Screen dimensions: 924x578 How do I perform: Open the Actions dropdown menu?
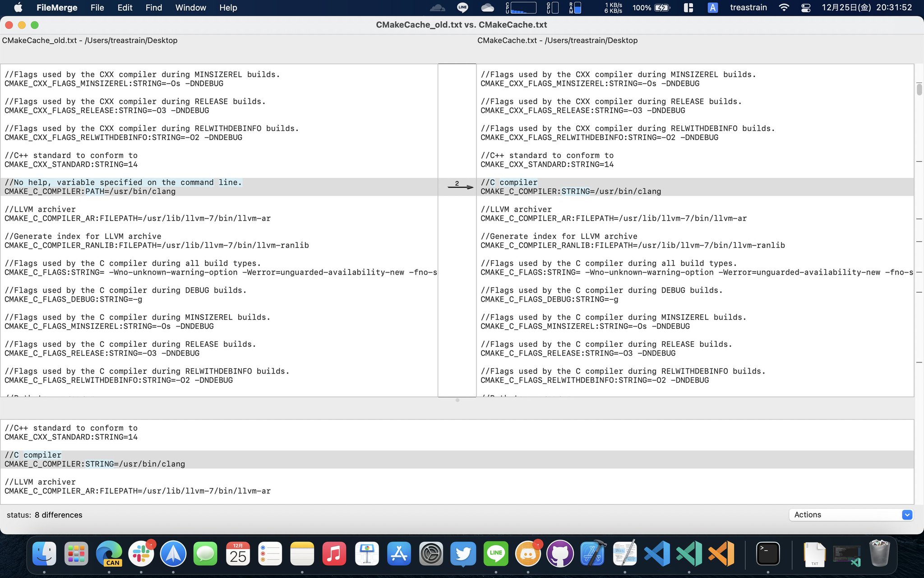[x=851, y=515]
